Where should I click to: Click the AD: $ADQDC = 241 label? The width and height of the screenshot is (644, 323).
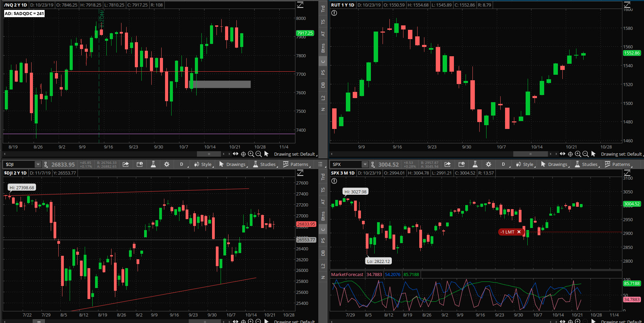point(24,13)
